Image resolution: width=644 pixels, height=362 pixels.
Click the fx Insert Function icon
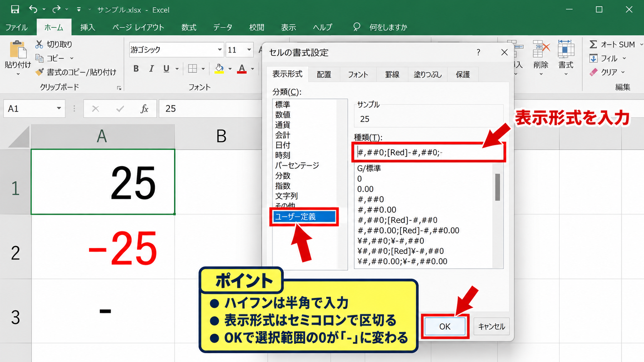pyautogui.click(x=144, y=109)
